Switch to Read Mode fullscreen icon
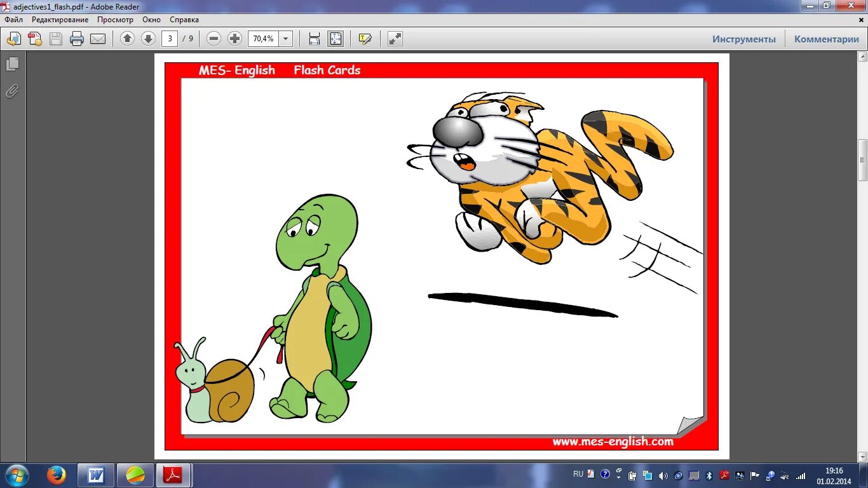The width and height of the screenshot is (868, 488). [x=395, y=39]
